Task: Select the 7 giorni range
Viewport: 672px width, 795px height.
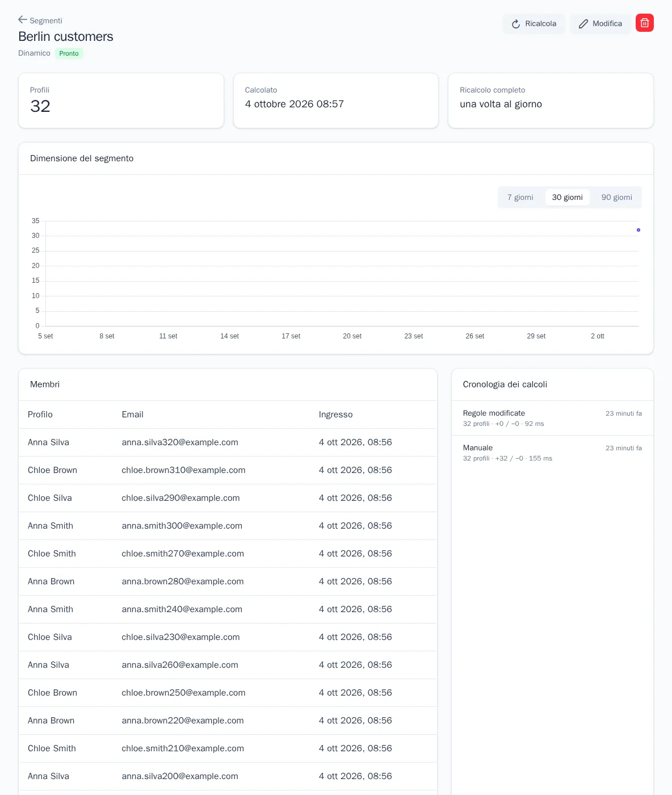Action: [x=520, y=198]
